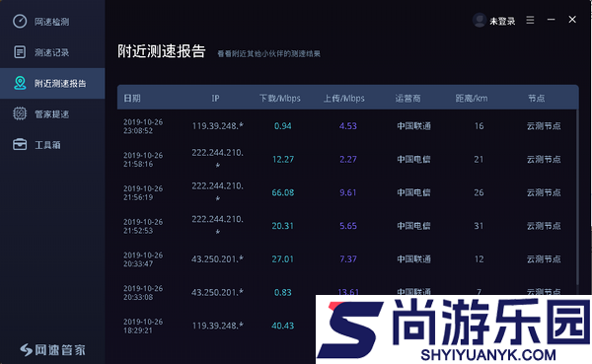The image size is (592, 364).
Task: Click 中国联通 in the 23:08:52 row
Action: tap(413, 126)
